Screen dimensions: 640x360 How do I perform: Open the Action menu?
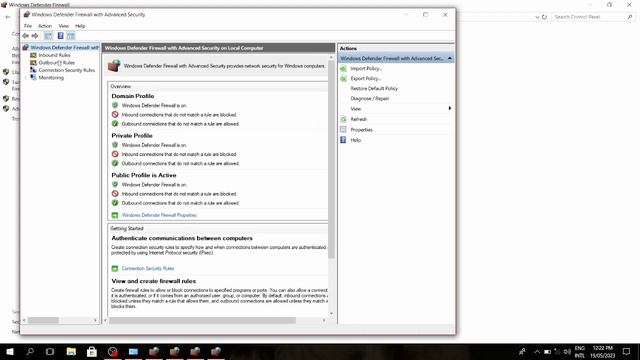pos(45,26)
